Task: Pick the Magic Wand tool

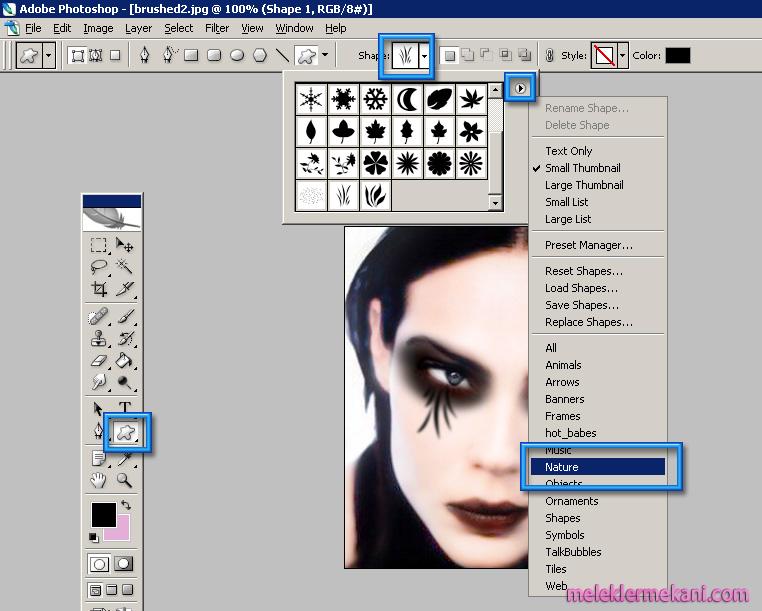Action: pyautogui.click(x=125, y=266)
